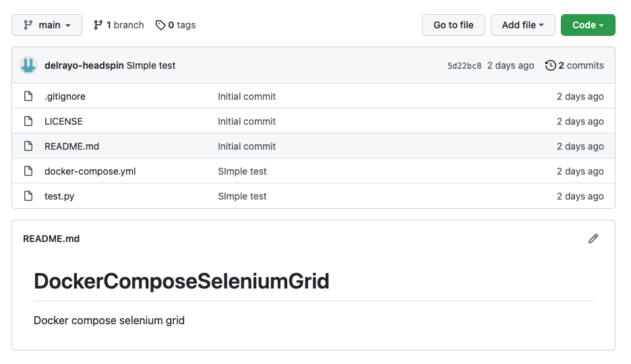The width and height of the screenshot is (631, 364).
Task: Open the test.py file
Action: point(59,196)
